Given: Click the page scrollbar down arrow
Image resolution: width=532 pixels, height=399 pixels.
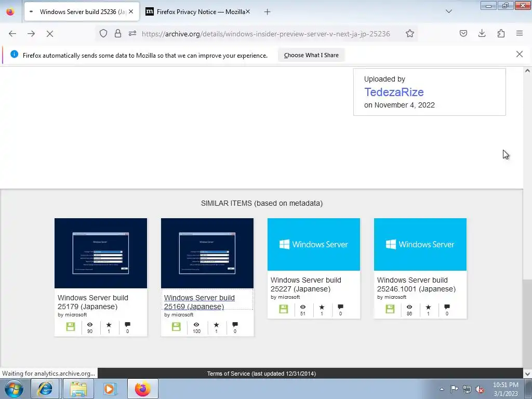Looking at the screenshot, I should [x=527, y=374].
